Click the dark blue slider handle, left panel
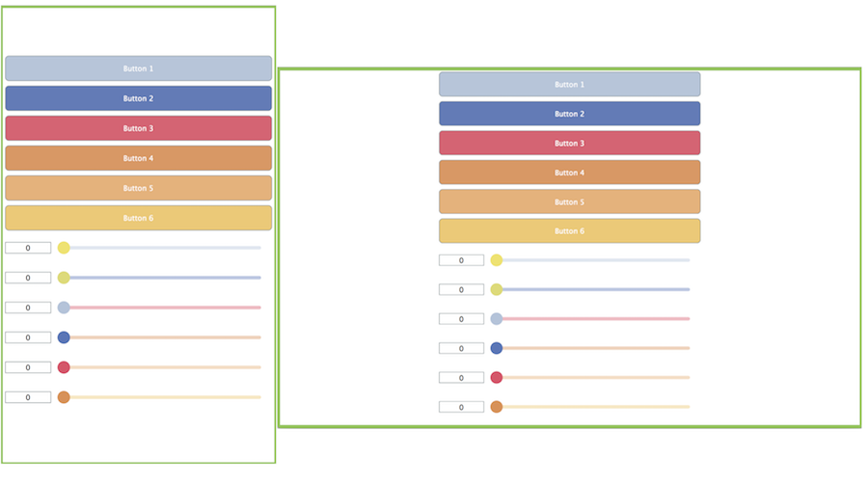 (x=64, y=337)
